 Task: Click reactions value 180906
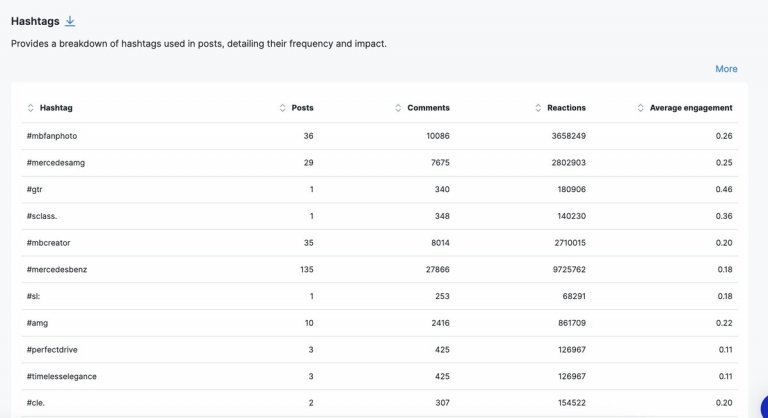tap(571, 190)
